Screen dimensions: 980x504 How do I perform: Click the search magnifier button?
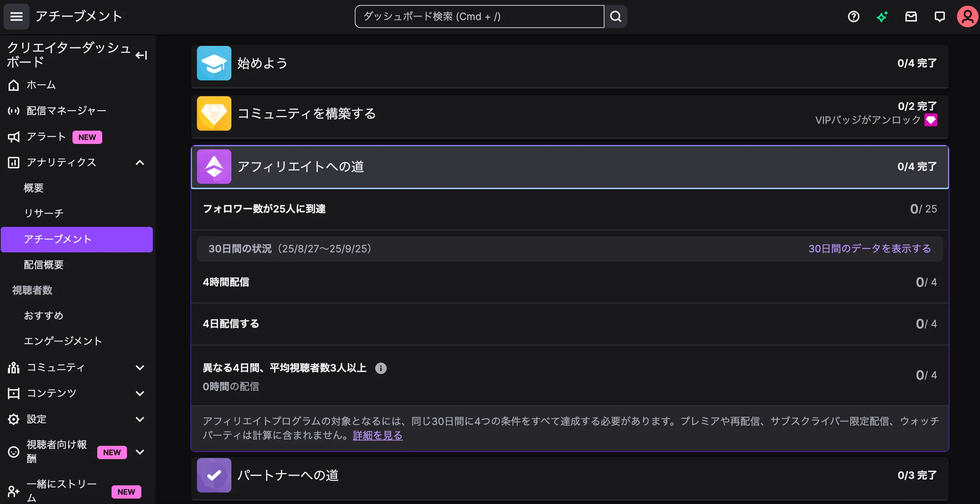tap(616, 17)
